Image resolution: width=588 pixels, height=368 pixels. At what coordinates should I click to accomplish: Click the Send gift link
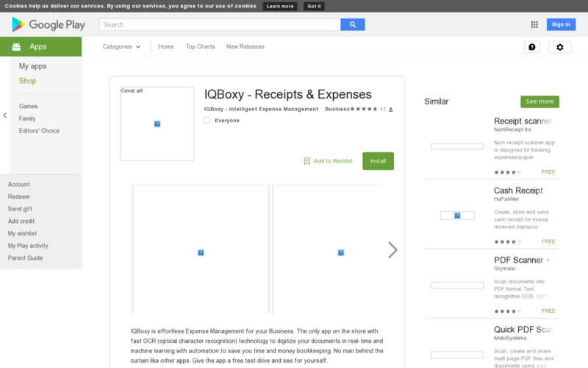click(20, 209)
